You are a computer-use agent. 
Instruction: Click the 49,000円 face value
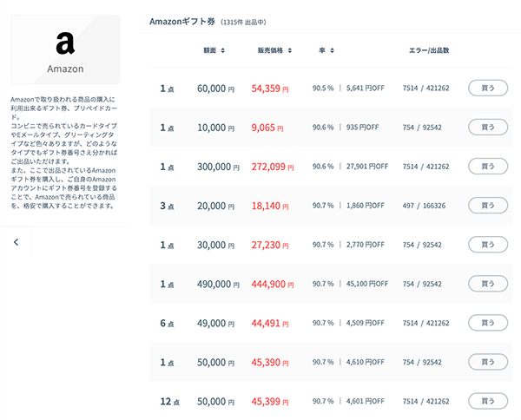pos(215,324)
